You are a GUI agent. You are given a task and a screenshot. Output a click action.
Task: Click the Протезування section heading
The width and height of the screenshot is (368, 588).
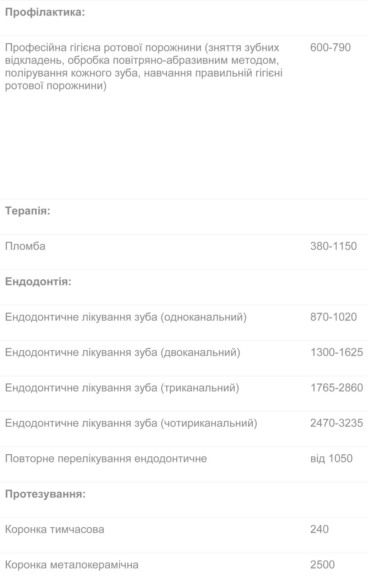pyautogui.click(x=45, y=494)
